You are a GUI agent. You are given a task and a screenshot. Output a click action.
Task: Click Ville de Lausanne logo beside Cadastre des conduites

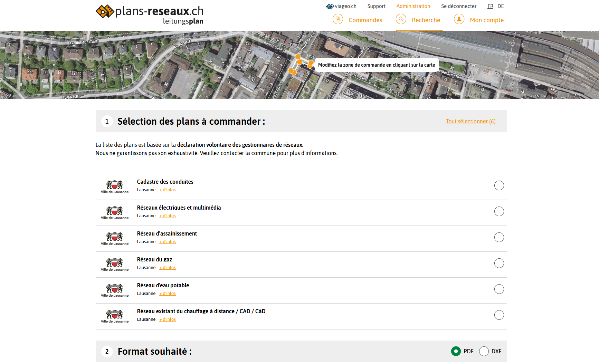point(115,187)
